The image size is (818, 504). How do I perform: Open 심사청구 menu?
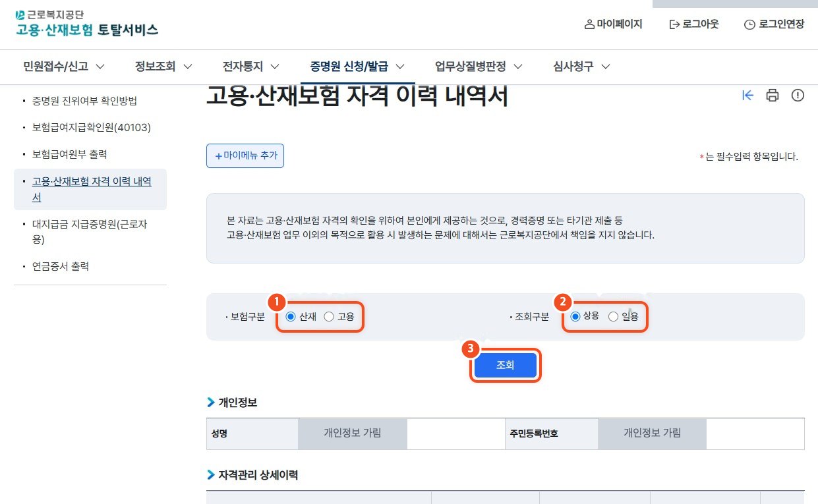(581, 67)
